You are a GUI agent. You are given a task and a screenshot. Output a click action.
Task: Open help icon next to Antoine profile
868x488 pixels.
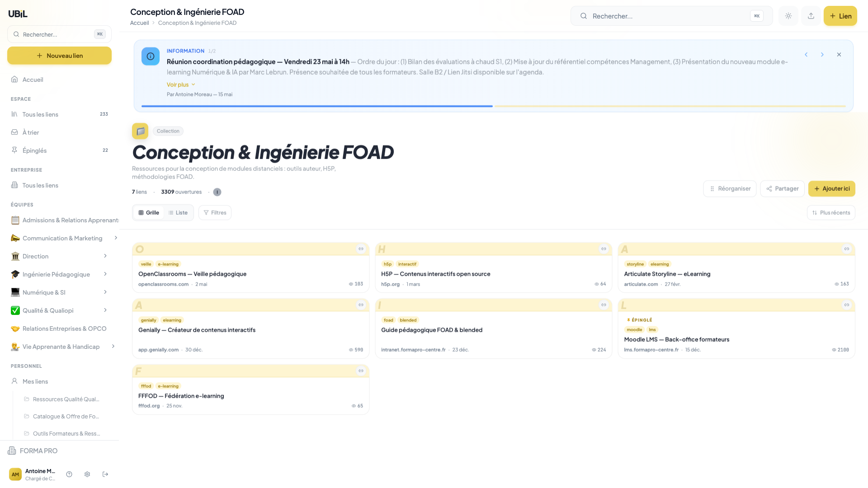(x=69, y=474)
